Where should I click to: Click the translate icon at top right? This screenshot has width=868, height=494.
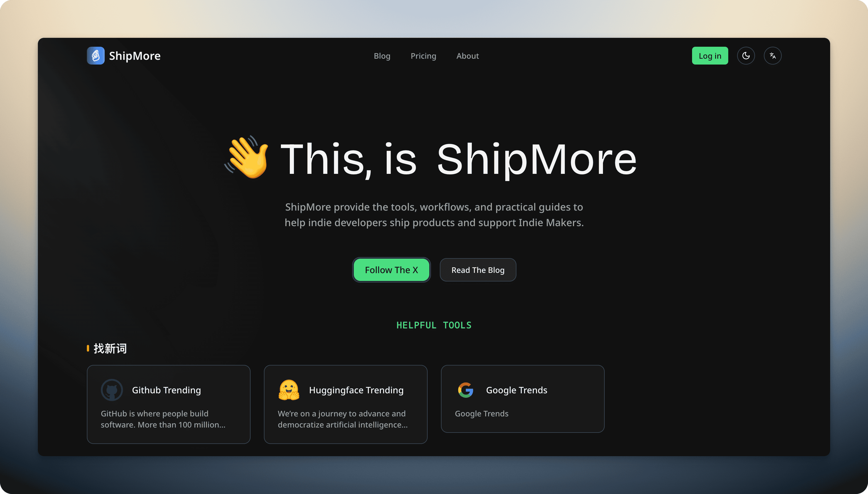pyautogui.click(x=773, y=55)
